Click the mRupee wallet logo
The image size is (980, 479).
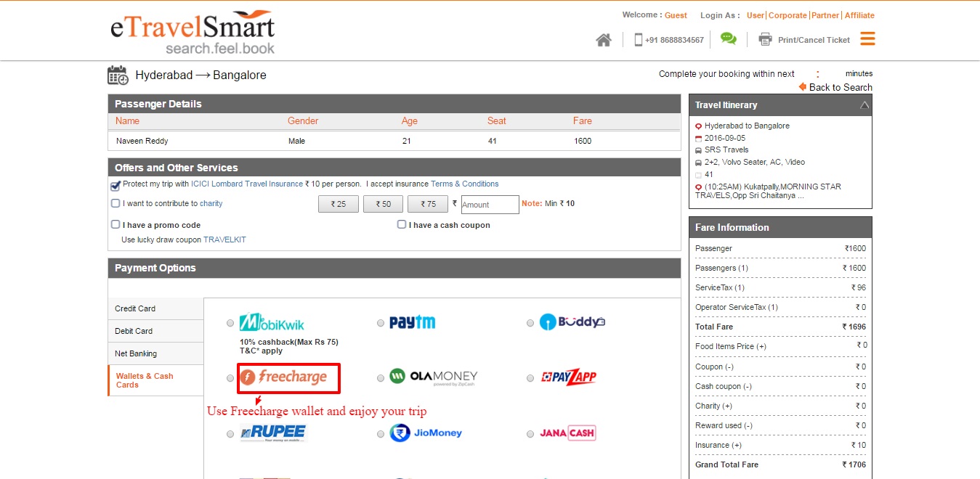(273, 433)
